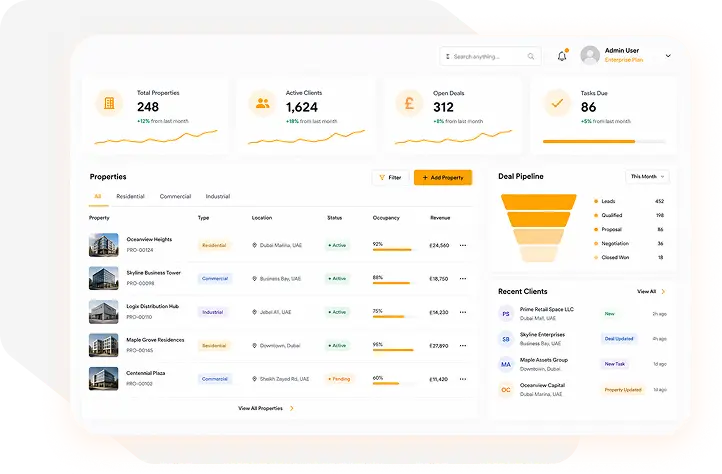Open the Logix Distribution Hub thumbnail
This screenshot has width=722, height=474.
pos(104,312)
